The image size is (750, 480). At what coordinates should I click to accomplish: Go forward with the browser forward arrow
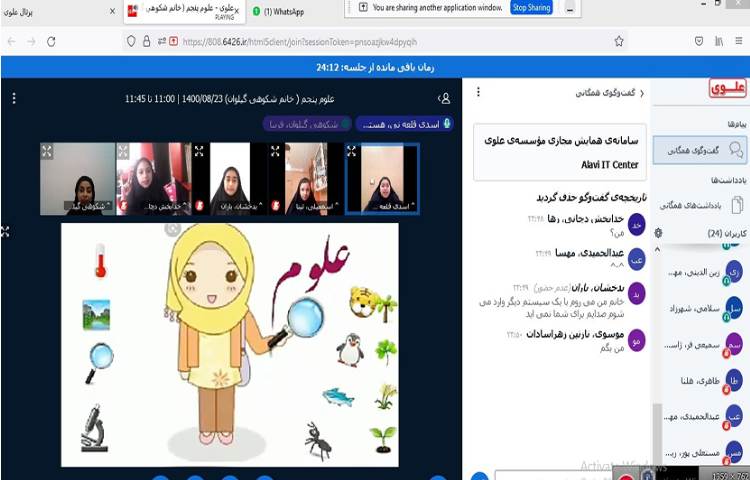pyautogui.click(x=31, y=42)
